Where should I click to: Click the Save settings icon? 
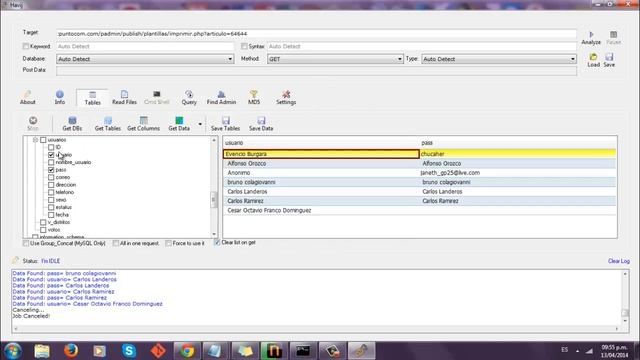609,57
